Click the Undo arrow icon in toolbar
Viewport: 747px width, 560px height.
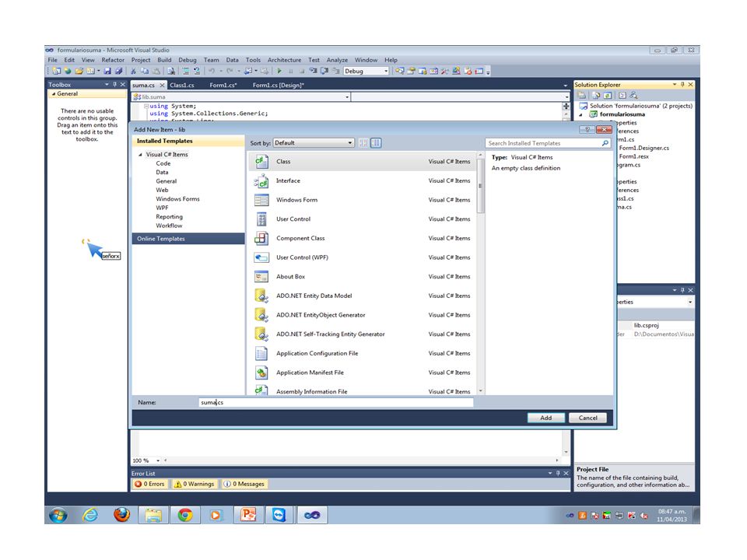(212, 71)
